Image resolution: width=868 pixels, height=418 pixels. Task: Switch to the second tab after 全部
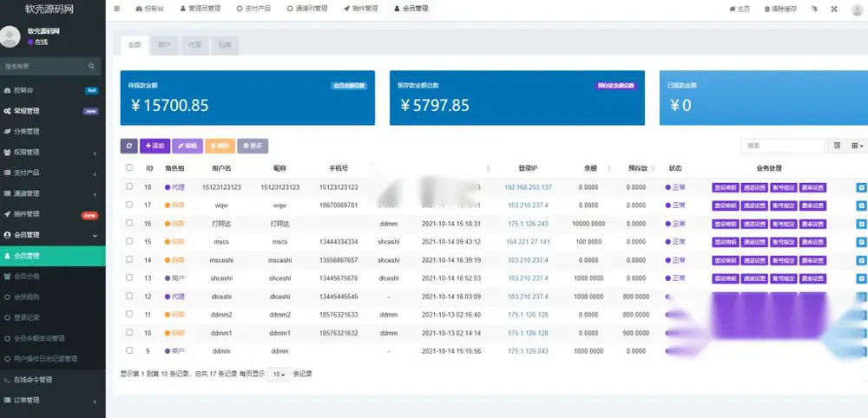164,45
